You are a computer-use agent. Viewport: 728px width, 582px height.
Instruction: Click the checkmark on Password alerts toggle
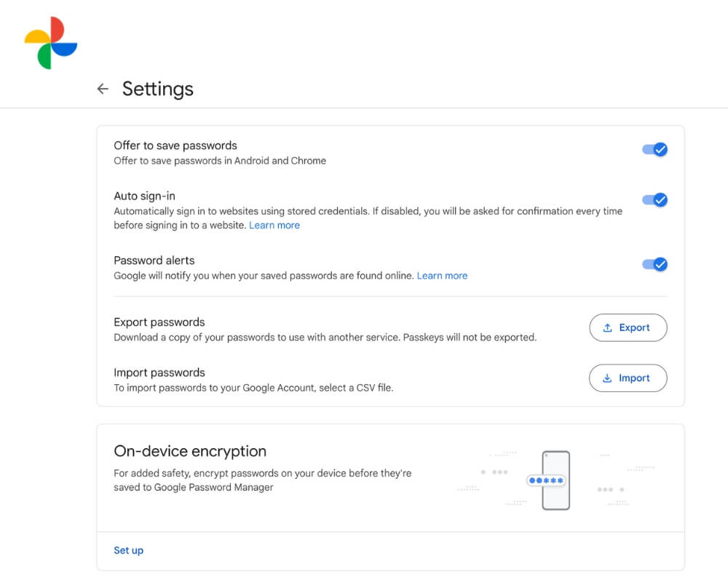point(660,265)
